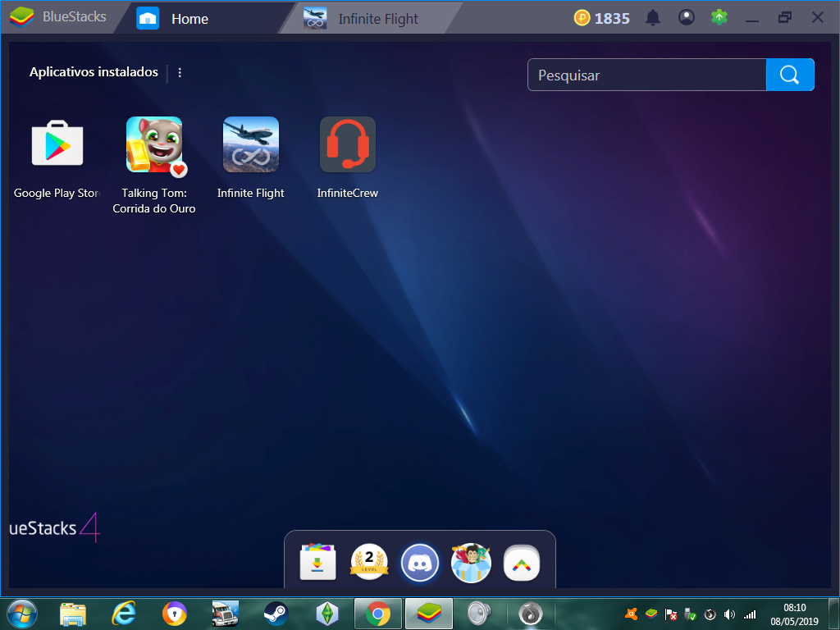Open the avatar character dock icon
This screenshot has width=840, height=630.
(x=471, y=563)
